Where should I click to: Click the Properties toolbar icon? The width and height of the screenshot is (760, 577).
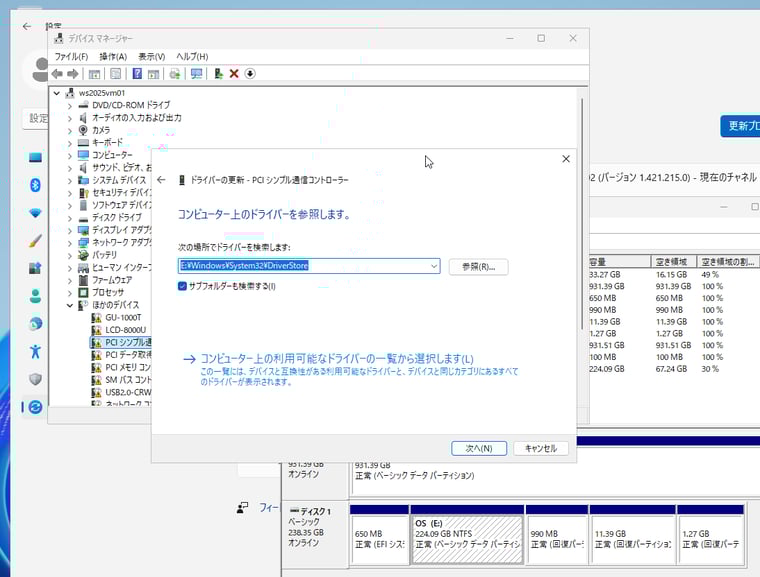[x=115, y=74]
